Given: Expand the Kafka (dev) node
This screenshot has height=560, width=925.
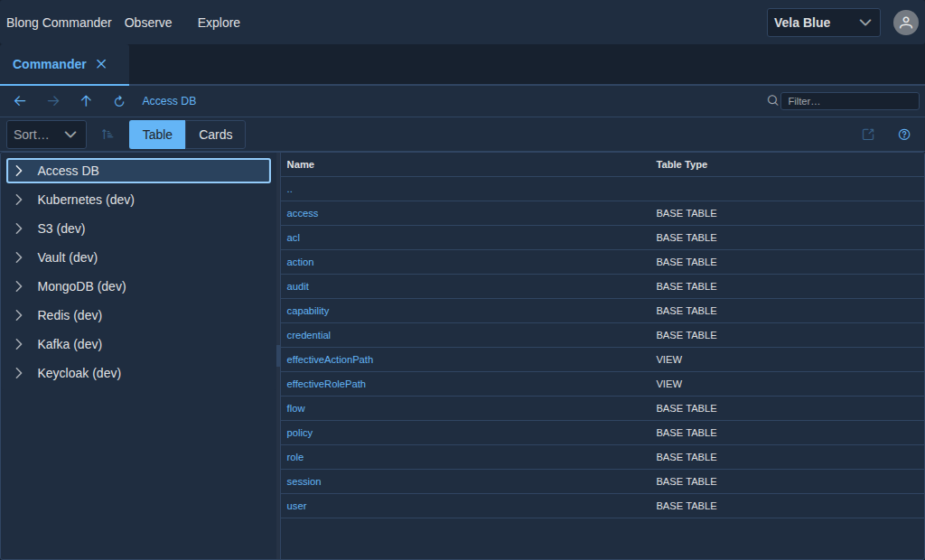Looking at the screenshot, I should pos(19,344).
